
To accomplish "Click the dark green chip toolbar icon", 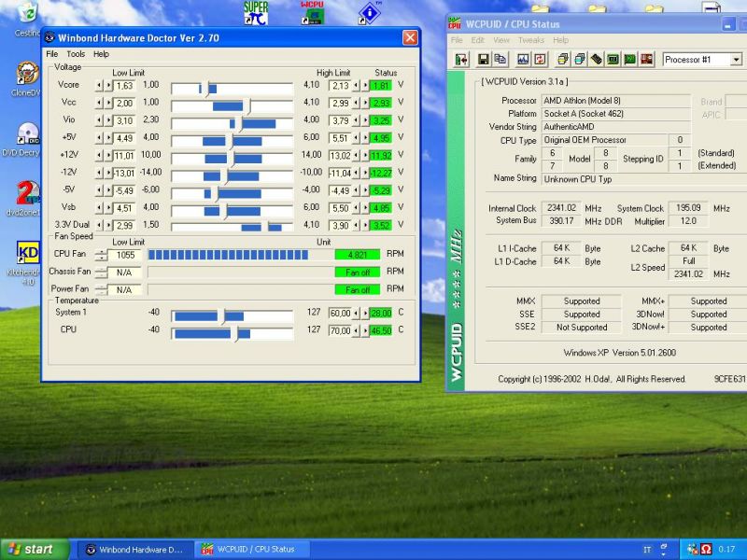I will (613, 60).
